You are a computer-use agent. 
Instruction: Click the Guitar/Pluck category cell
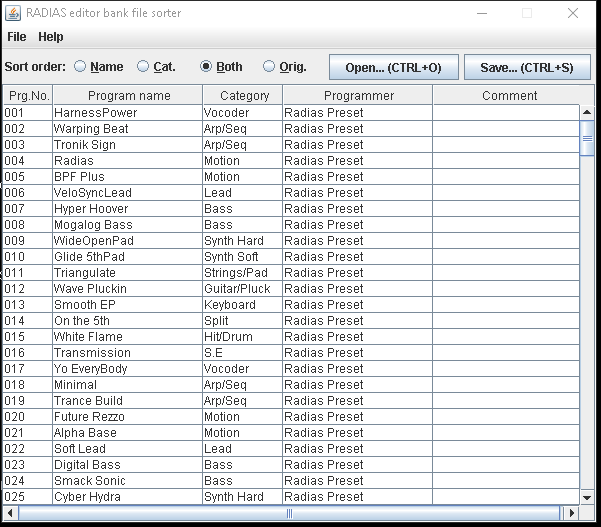click(242, 289)
